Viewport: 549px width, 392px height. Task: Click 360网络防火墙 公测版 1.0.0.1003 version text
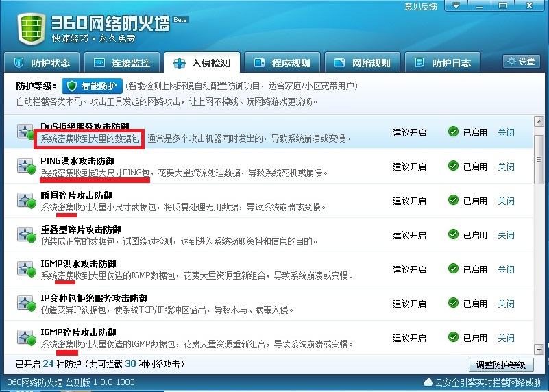(x=71, y=382)
